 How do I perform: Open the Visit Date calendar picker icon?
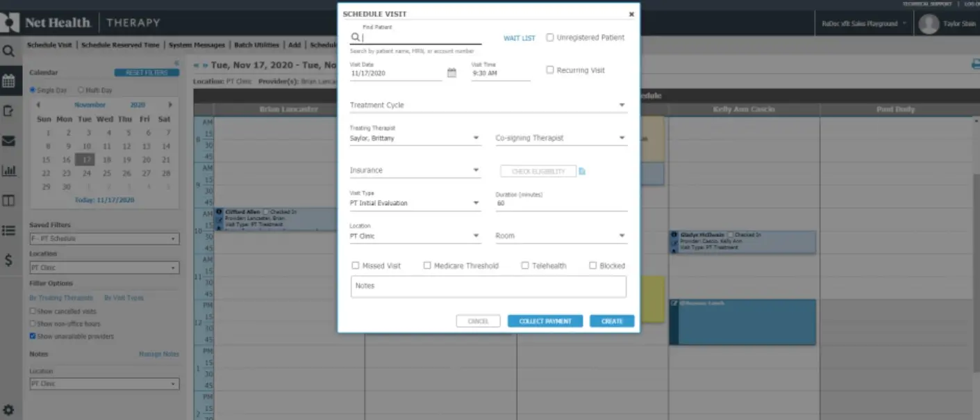(452, 72)
